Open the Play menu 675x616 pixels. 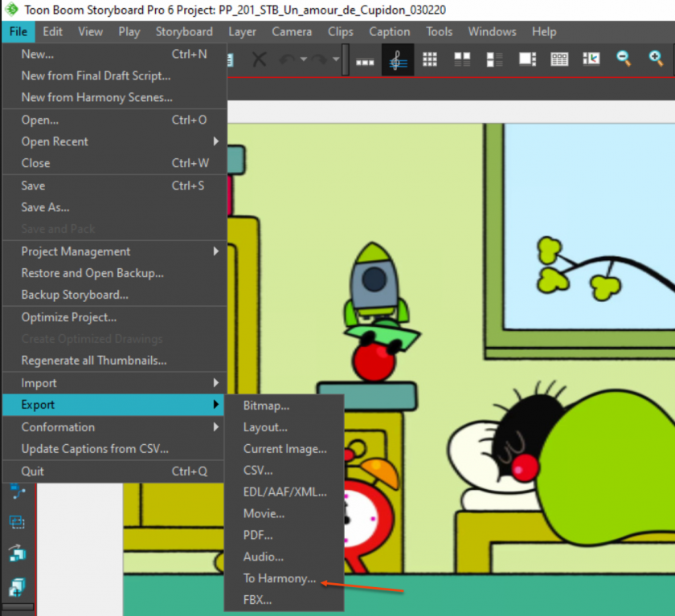(129, 32)
